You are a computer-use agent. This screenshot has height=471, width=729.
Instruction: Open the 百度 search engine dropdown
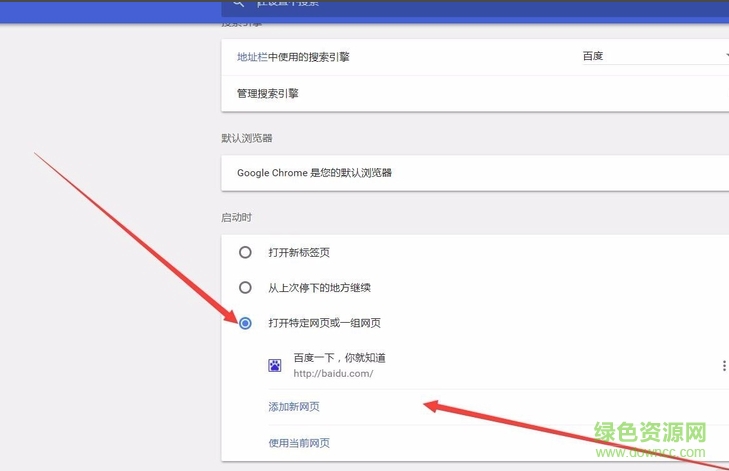(x=650, y=56)
